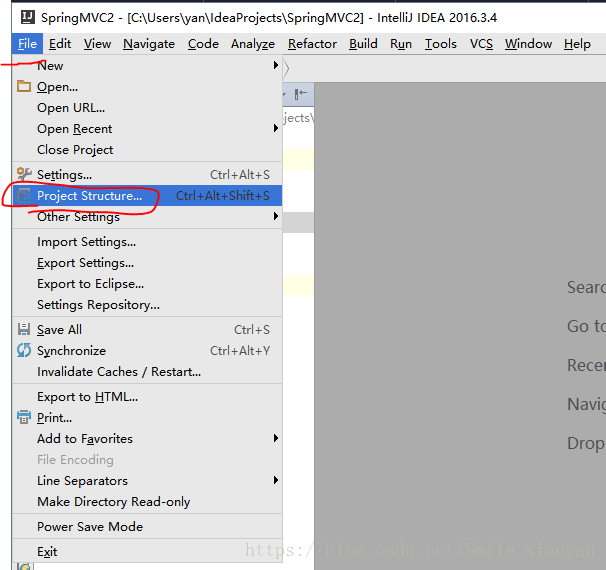
Task: Open the Help menu
Action: [577, 44]
